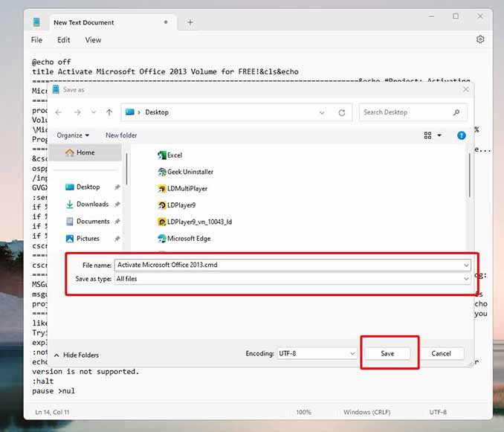The width and height of the screenshot is (504, 432).
Task: Click the pin icon beside Documents
Action: (x=117, y=222)
